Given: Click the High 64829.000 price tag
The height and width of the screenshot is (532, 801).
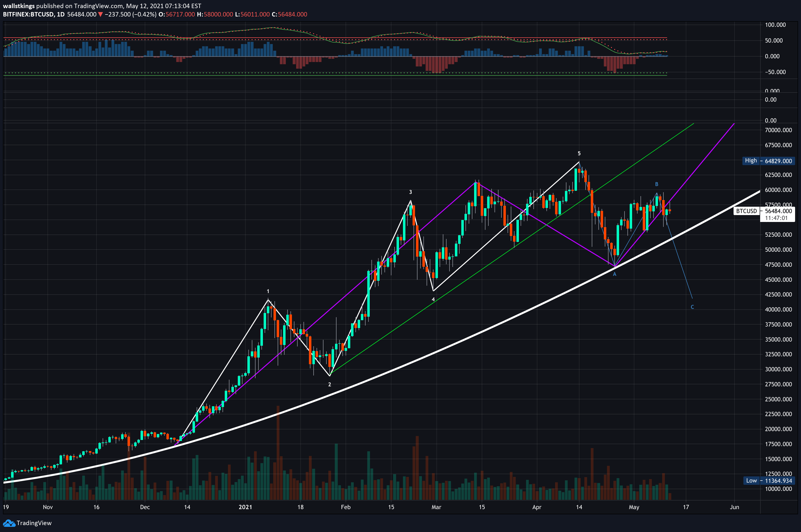Looking at the screenshot, I should pyautogui.click(x=769, y=161).
